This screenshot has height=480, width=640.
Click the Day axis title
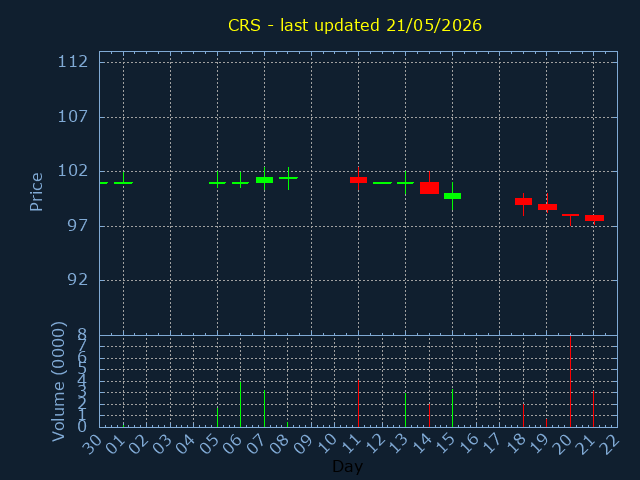point(347,466)
